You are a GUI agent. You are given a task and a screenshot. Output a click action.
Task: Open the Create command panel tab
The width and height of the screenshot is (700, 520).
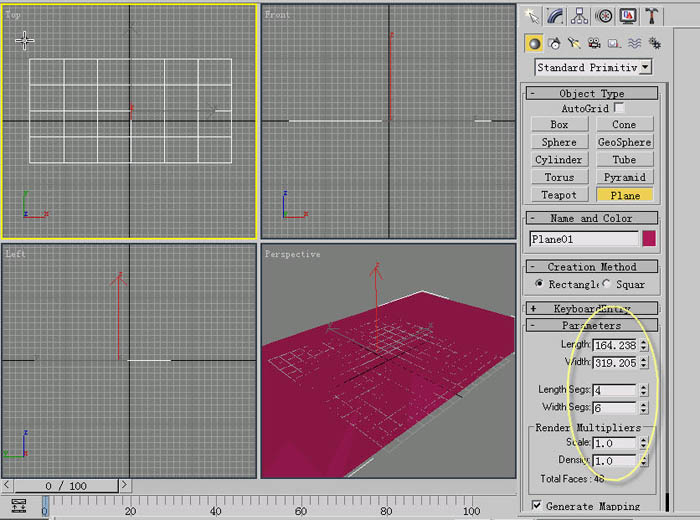[532, 17]
